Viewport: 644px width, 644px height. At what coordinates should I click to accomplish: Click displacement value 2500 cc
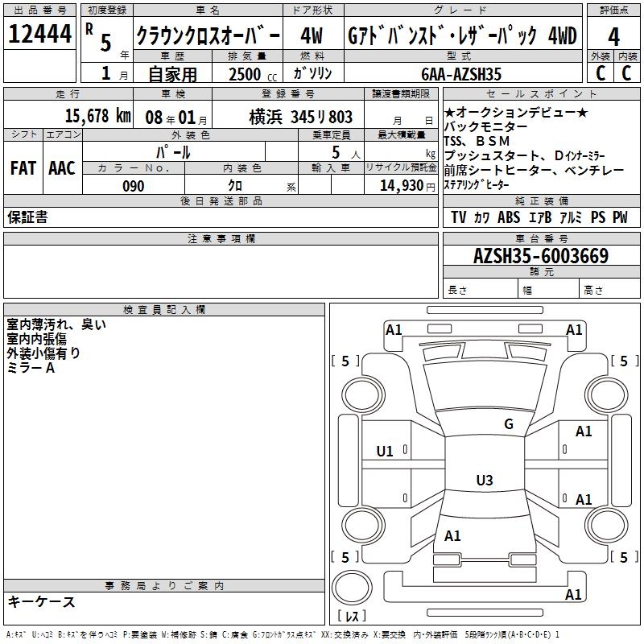(x=253, y=74)
